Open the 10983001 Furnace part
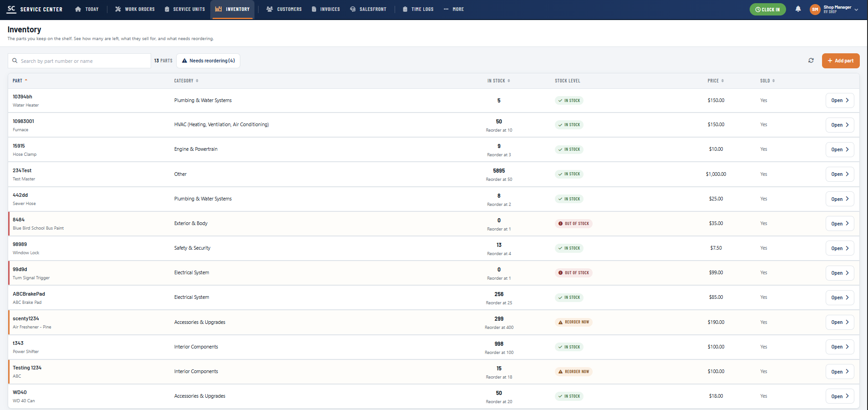The height and width of the screenshot is (410, 868). pos(839,125)
